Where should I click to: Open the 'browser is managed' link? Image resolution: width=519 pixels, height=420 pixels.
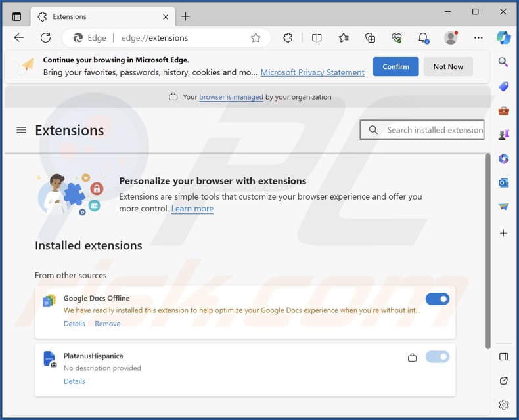[x=231, y=97]
